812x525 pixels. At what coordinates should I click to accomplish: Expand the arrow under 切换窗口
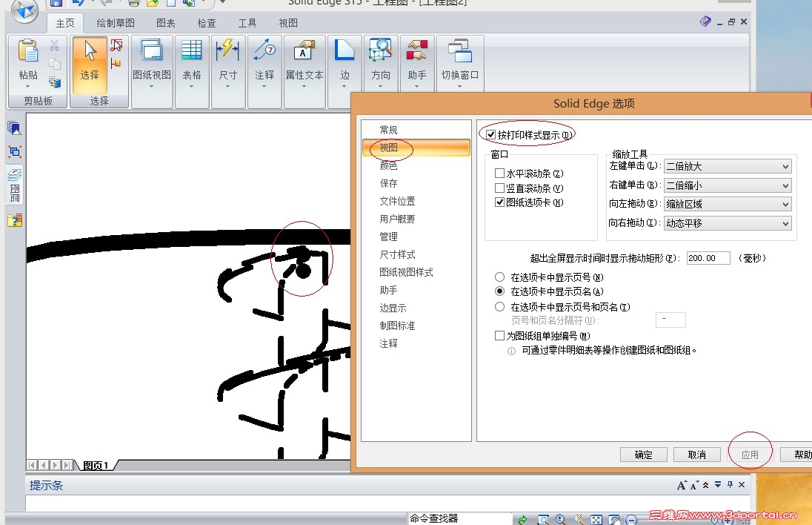[x=460, y=86]
